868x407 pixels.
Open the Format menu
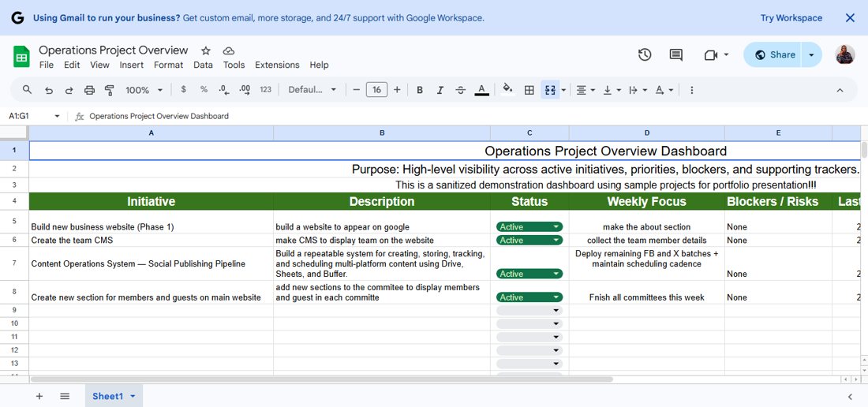coord(168,65)
